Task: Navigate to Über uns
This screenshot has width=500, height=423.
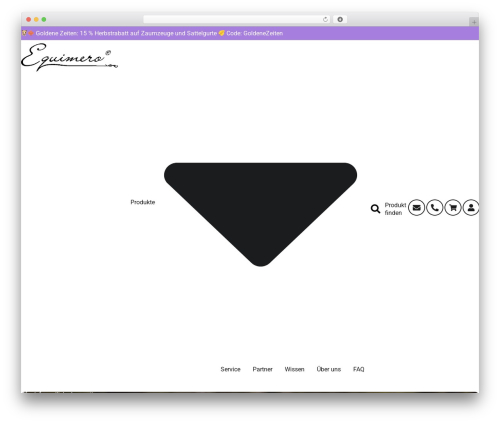Action: [329, 369]
